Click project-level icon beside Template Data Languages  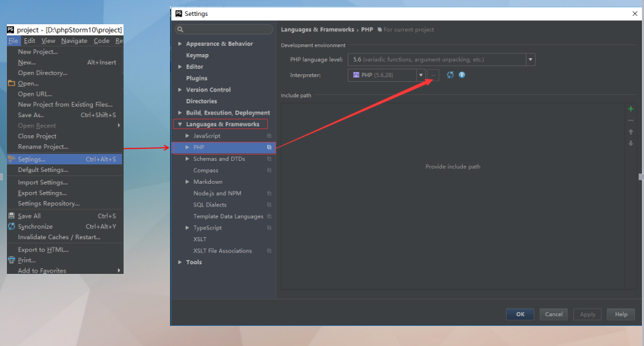(x=269, y=216)
